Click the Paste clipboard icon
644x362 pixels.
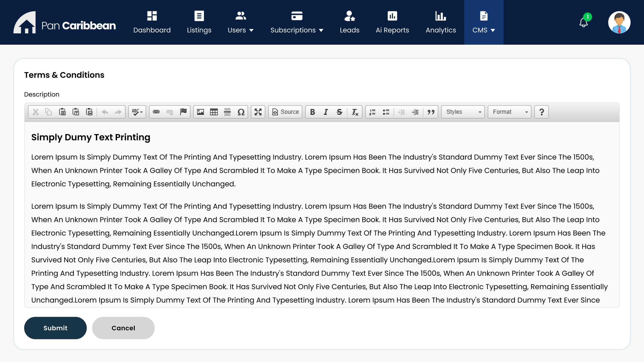[62, 112]
